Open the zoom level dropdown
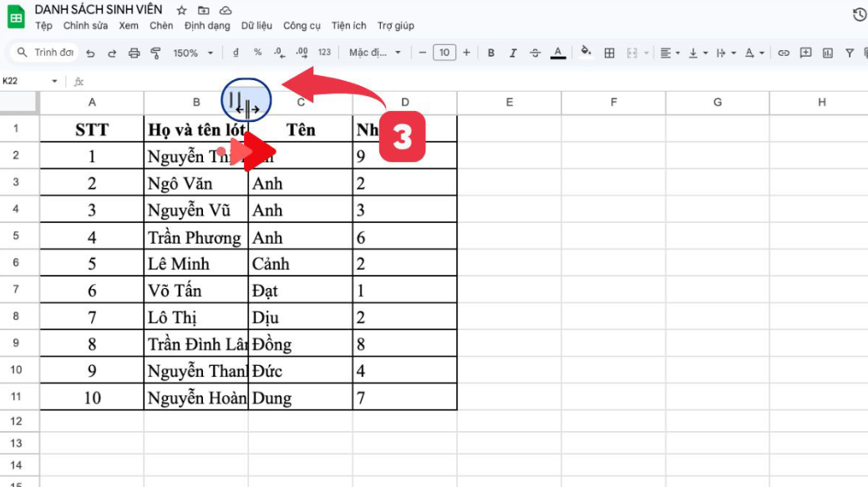The width and height of the screenshot is (868, 487). 190,52
